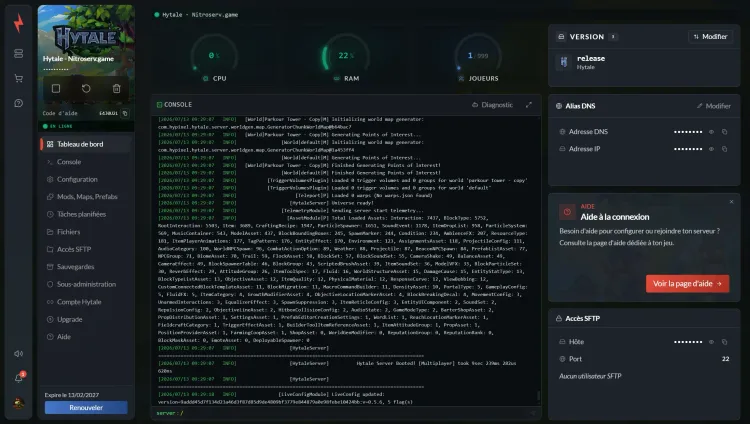Click the SFTP Port value 22
The image size is (750, 424).
pyautogui.click(x=726, y=359)
